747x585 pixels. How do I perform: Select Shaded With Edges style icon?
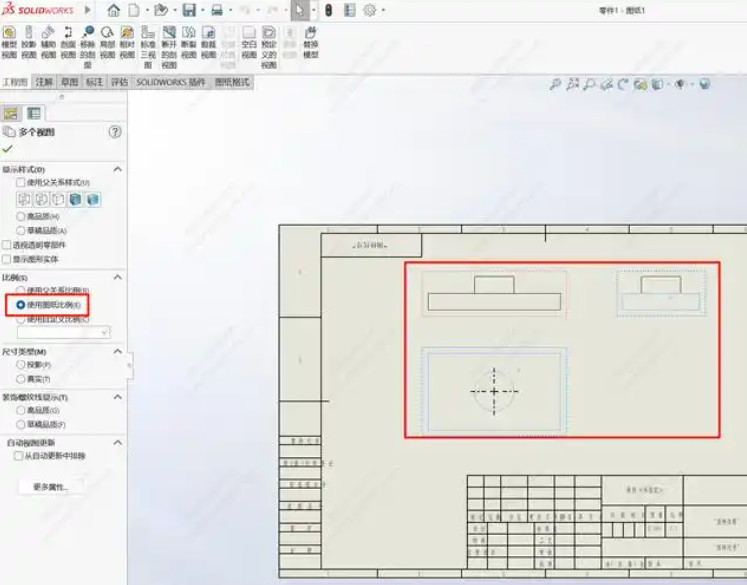click(76, 199)
